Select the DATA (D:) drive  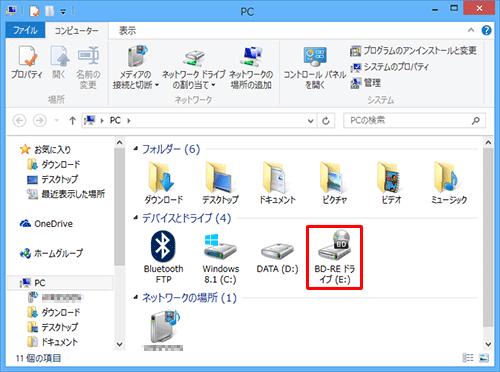tap(277, 257)
